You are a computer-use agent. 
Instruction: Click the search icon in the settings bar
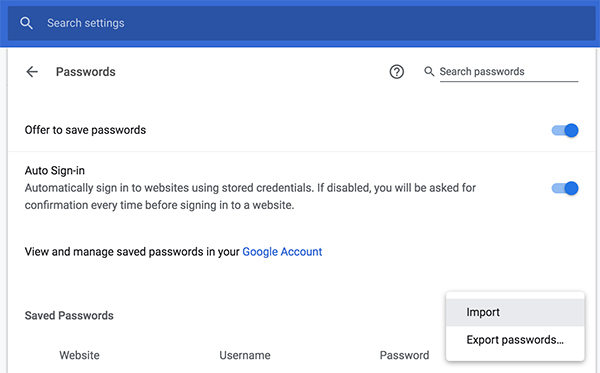(x=26, y=23)
